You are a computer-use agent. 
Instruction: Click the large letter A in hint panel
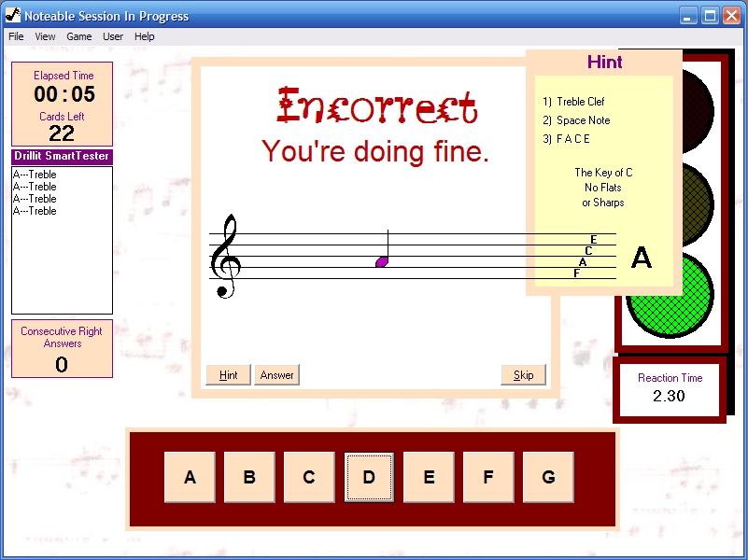click(x=642, y=258)
